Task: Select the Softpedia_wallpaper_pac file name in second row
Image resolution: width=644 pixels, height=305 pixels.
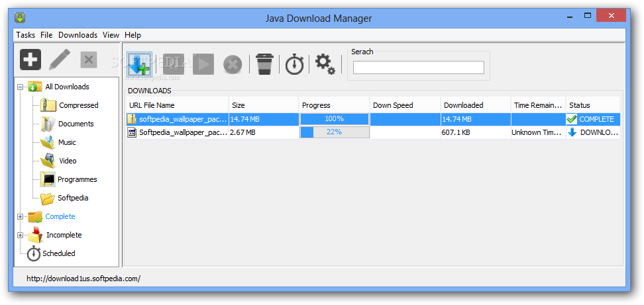Action: (183, 132)
